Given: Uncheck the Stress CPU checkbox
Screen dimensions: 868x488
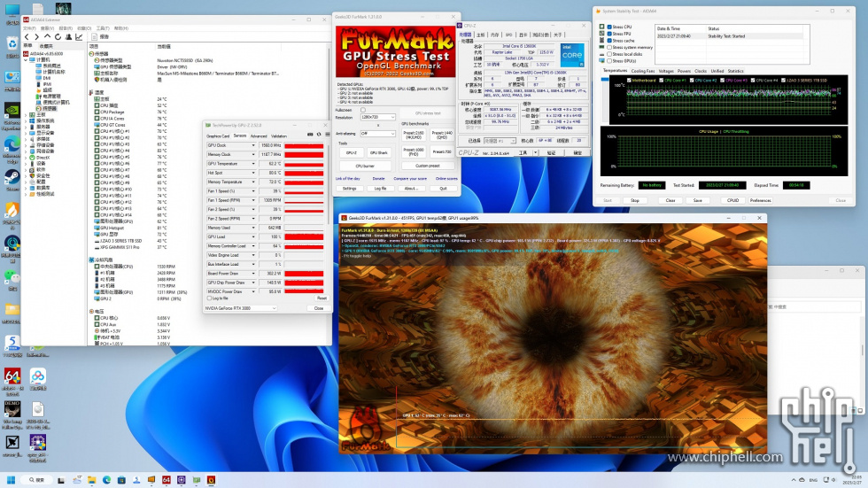Looking at the screenshot, I should coord(609,27).
